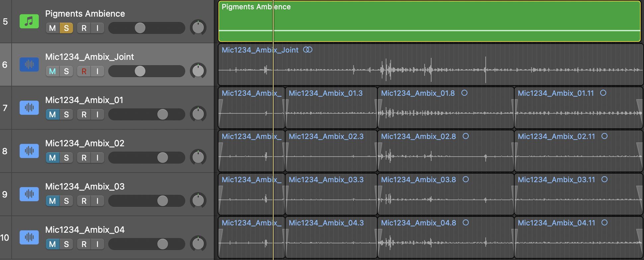Solo the Mic1234_Ambix_03 track
The height and width of the screenshot is (260, 644).
(66, 201)
